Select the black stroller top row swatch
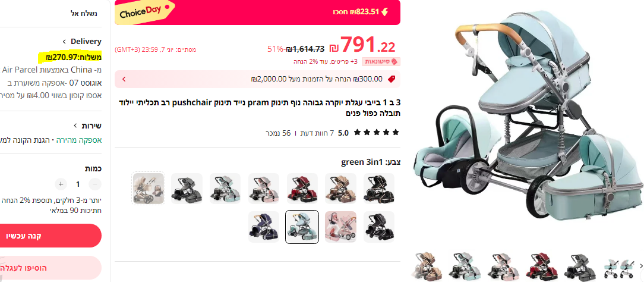This screenshot has width=644, height=282. (379, 188)
